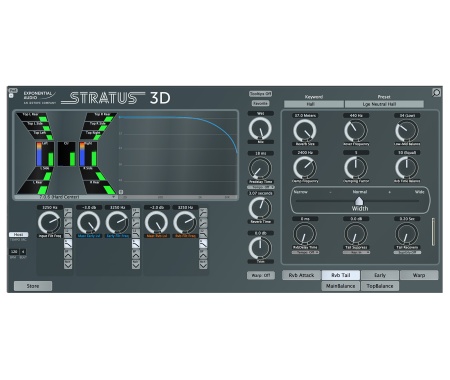Open dropdown under Tail Recovery knob
Viewport: 450px width, 380px height.
coord(407,252)
